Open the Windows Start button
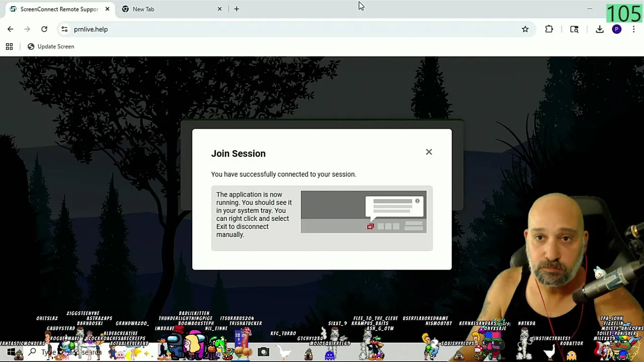This screenshot has width=644, height=362. pos(11,352)
